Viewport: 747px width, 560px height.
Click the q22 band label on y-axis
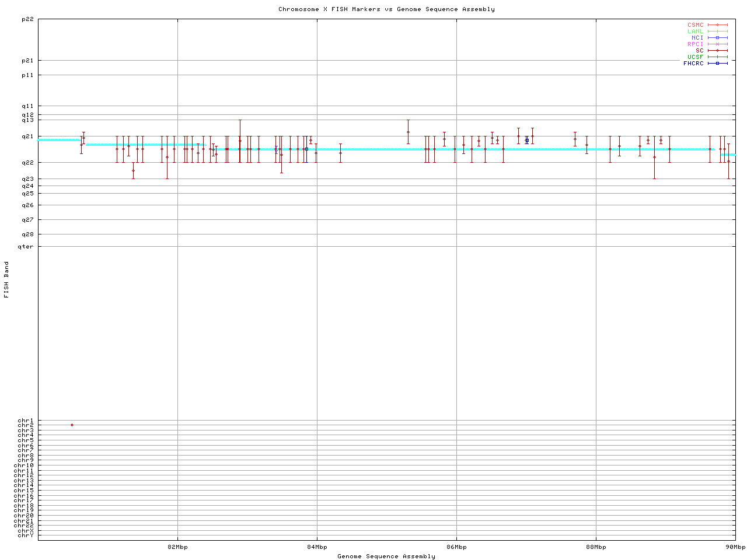pos(27,162)
